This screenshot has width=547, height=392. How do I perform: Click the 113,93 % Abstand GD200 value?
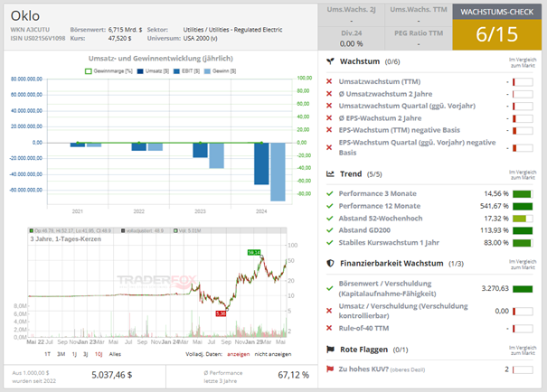coord(495,230)
